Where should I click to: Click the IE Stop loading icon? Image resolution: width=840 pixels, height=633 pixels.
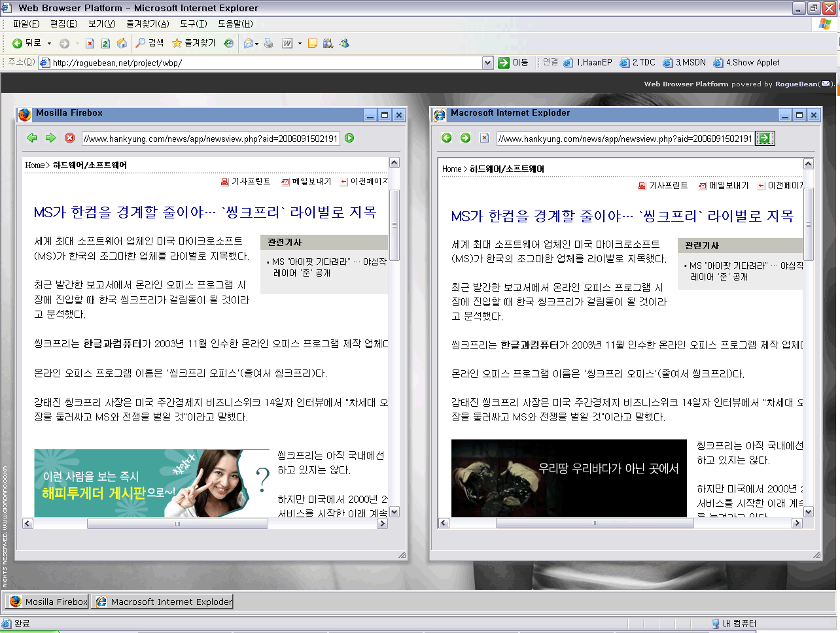pyautogui.click(x=90, y=43)
